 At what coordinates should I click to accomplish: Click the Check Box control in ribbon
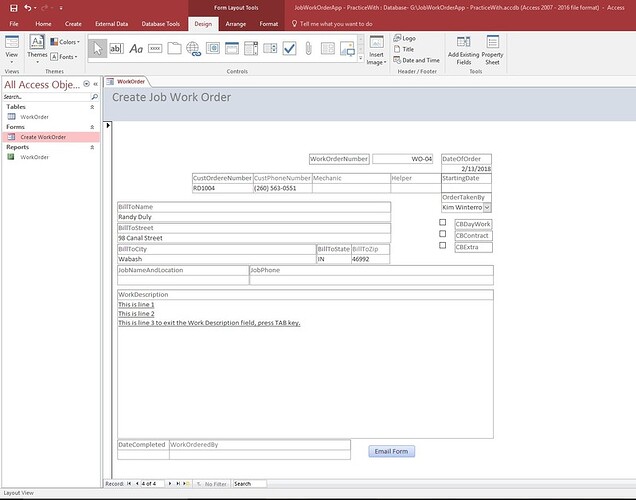coord(289,48)
